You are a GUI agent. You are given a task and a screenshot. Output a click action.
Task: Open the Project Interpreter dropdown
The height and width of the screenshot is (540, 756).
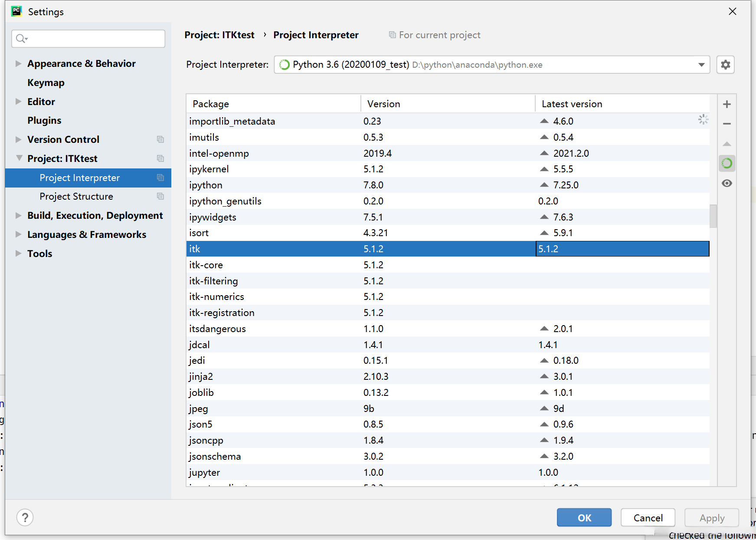701,65
